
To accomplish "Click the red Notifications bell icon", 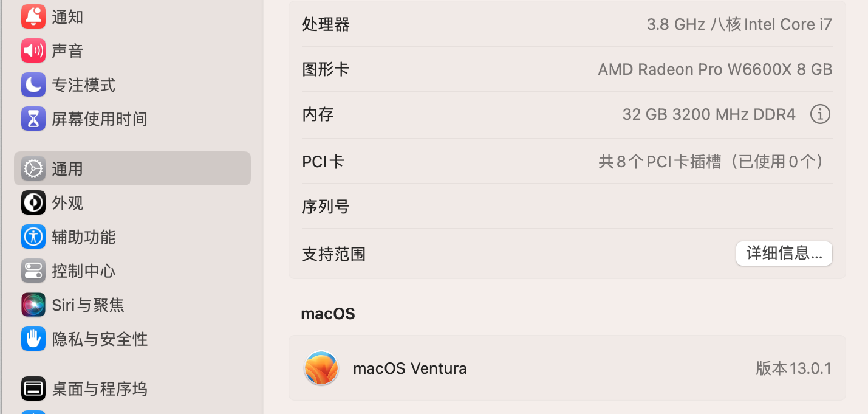I will pyautogui.click(x=33, y=17).
